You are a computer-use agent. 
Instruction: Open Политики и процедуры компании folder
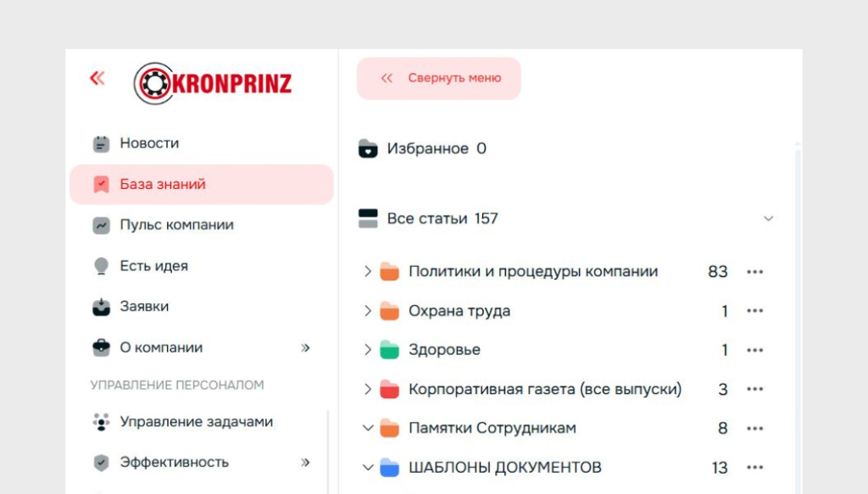pyautogui.click(x=533, y=272)
